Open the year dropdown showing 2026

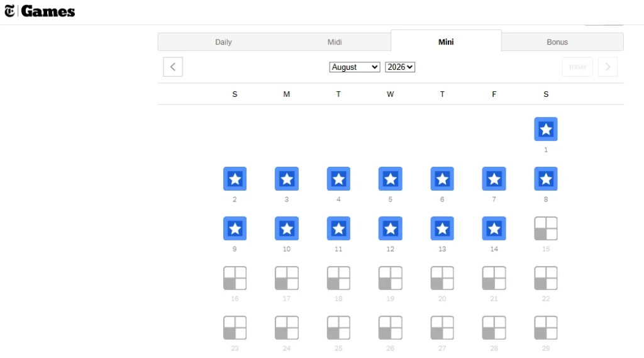click(399, 67)
